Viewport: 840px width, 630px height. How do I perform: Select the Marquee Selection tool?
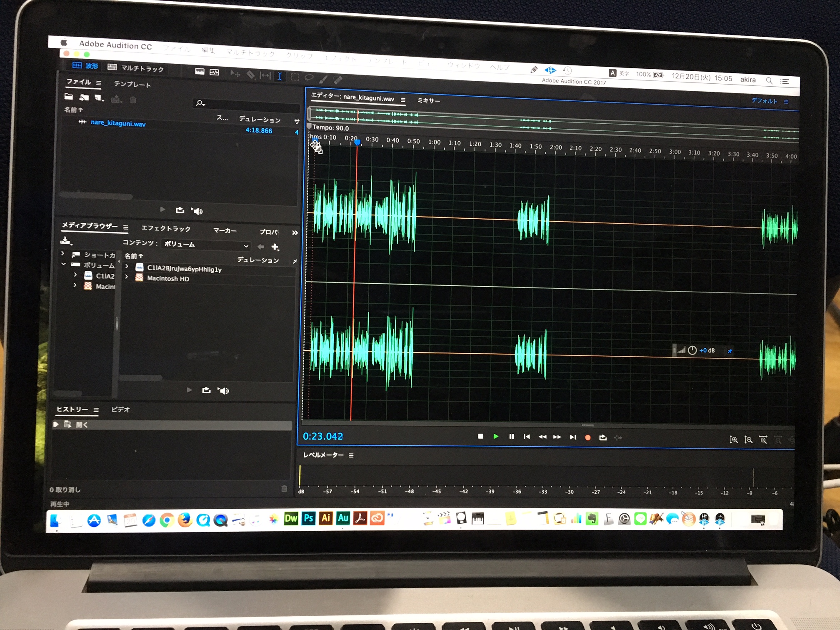(x=295, y=77)
